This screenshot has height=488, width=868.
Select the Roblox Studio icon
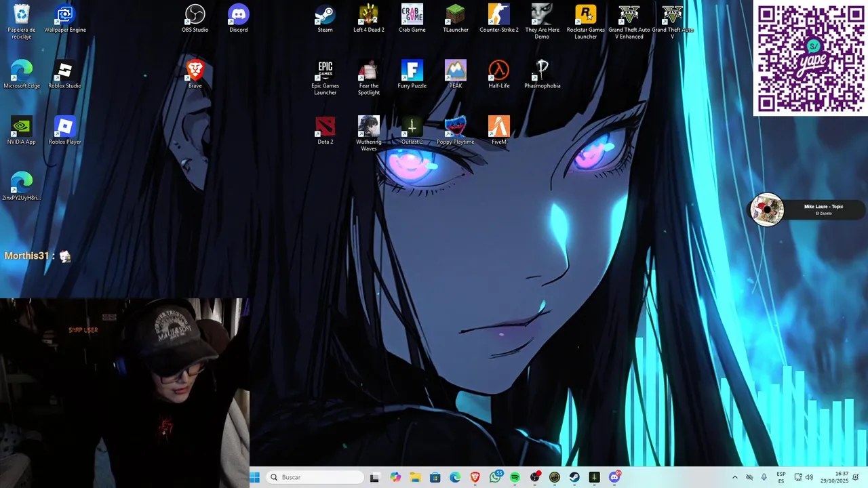[x=65, y=75]
